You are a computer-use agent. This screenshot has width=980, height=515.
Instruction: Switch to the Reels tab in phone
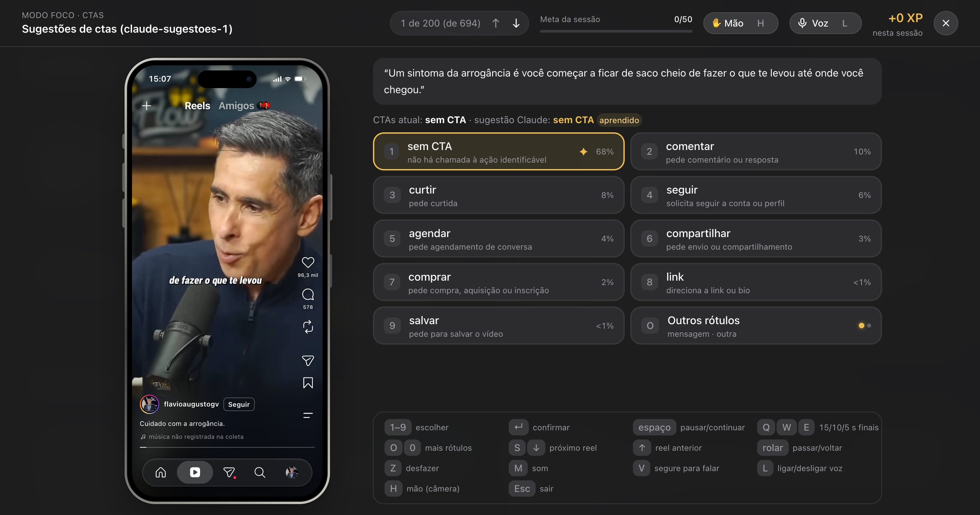coord(197,106)
